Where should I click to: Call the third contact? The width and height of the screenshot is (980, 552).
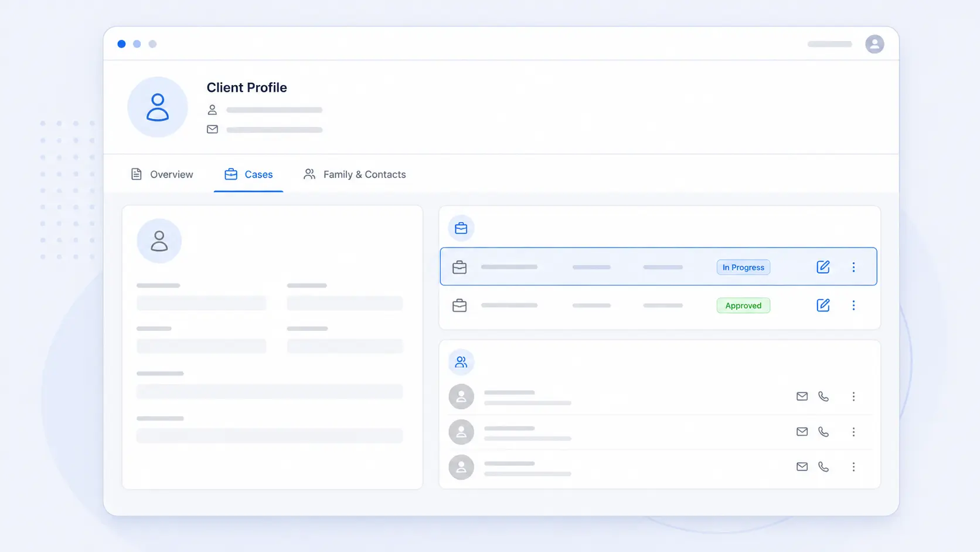824,467
